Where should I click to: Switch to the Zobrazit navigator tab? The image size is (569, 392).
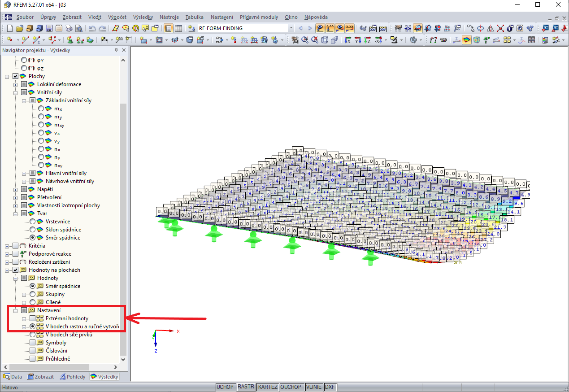[40, 377]
